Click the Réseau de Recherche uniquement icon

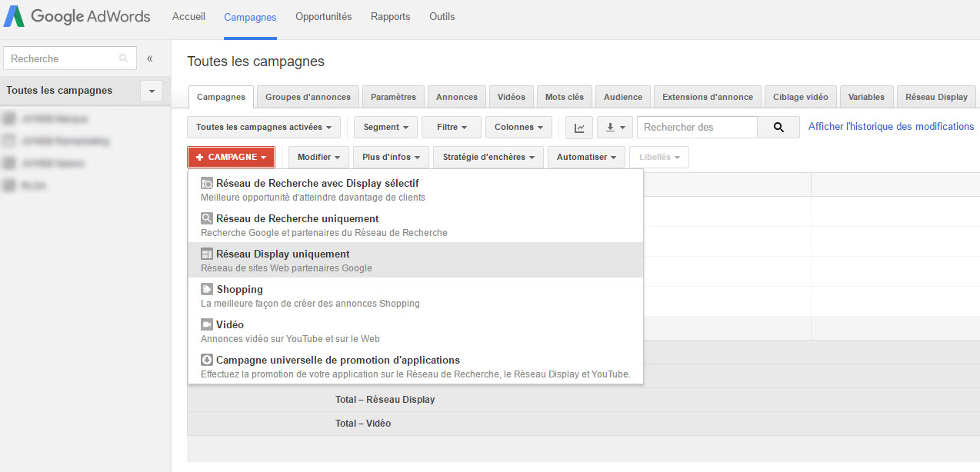click(207, 219)
